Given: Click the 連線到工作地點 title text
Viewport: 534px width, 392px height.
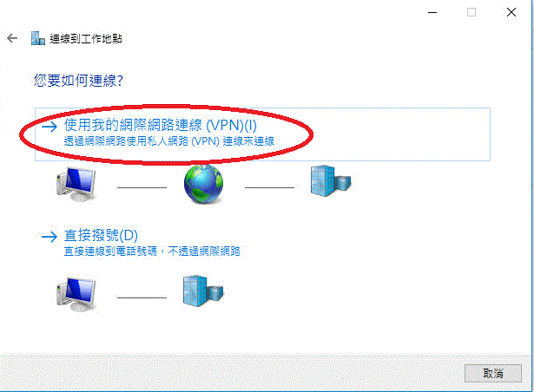Looking at the screenshot, I should tap(86, 38).
